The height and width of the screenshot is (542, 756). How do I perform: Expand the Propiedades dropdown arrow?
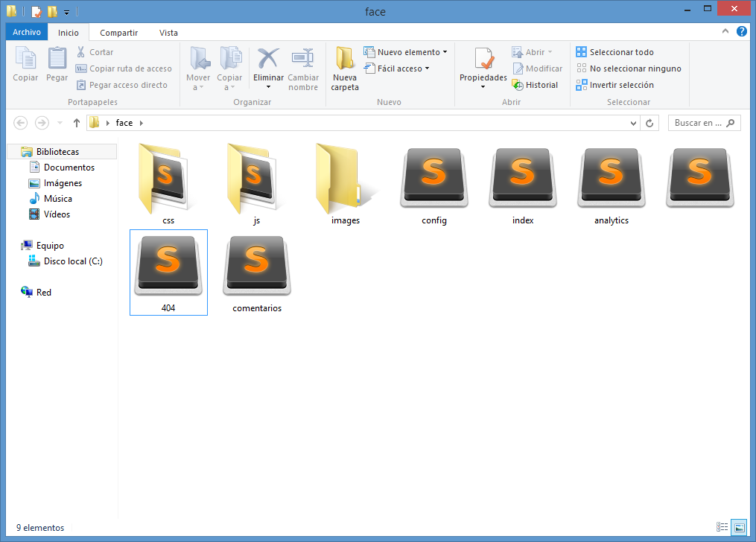point(483,87)
